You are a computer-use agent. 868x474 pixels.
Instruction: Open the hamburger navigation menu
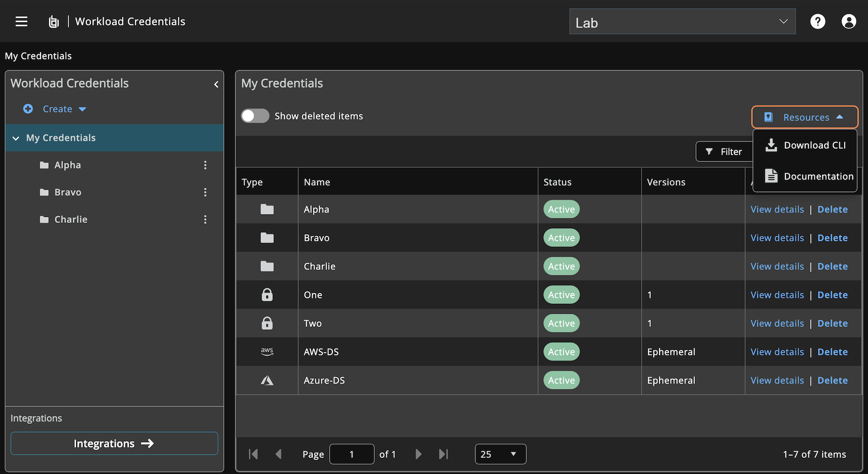tap(22, 22)
